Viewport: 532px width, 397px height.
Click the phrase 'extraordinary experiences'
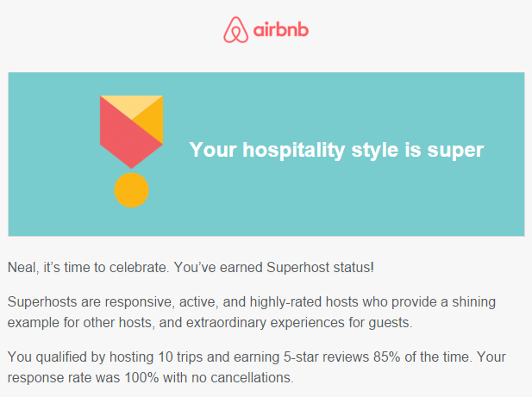pos(265,322)
